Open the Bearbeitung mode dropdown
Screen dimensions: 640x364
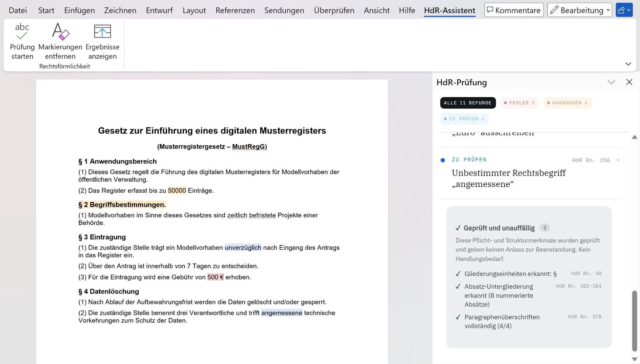point(580,10)
